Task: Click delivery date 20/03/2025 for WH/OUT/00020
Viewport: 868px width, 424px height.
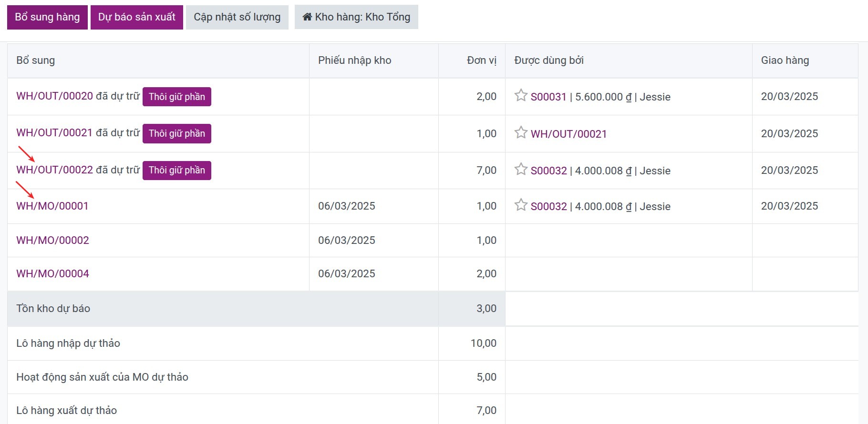Action: 789,97
